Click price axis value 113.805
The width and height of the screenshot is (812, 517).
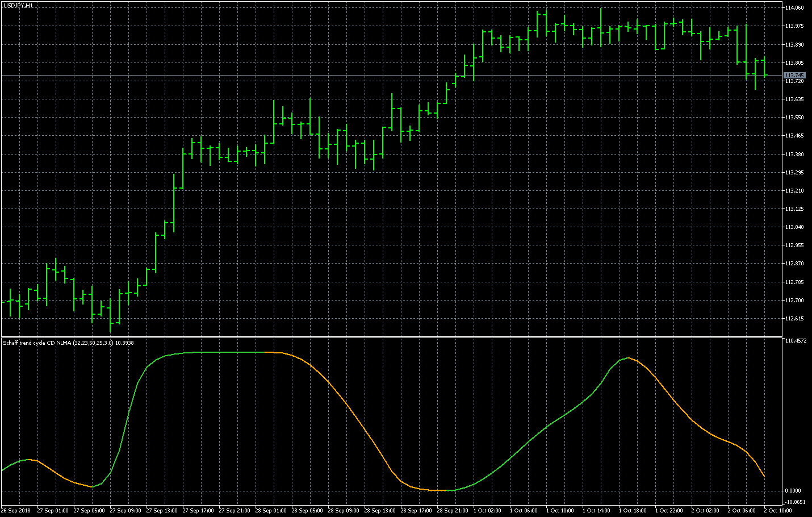coord(794,63)
